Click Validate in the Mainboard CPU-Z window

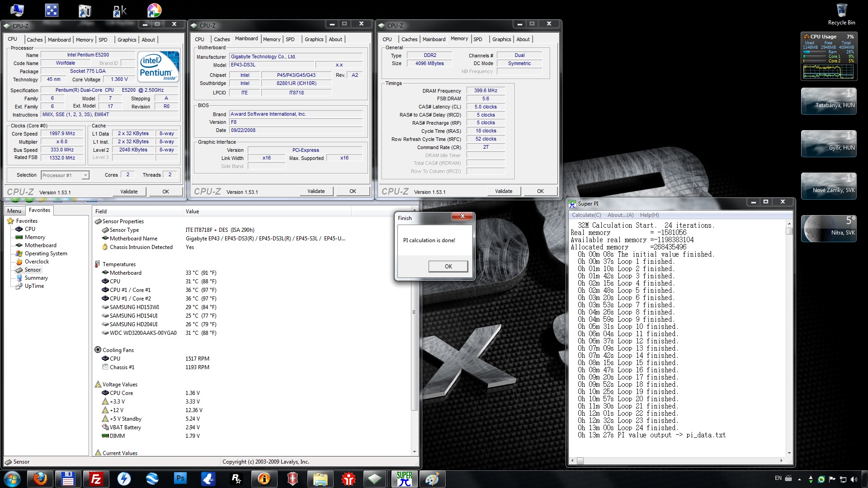click(316, 191)
